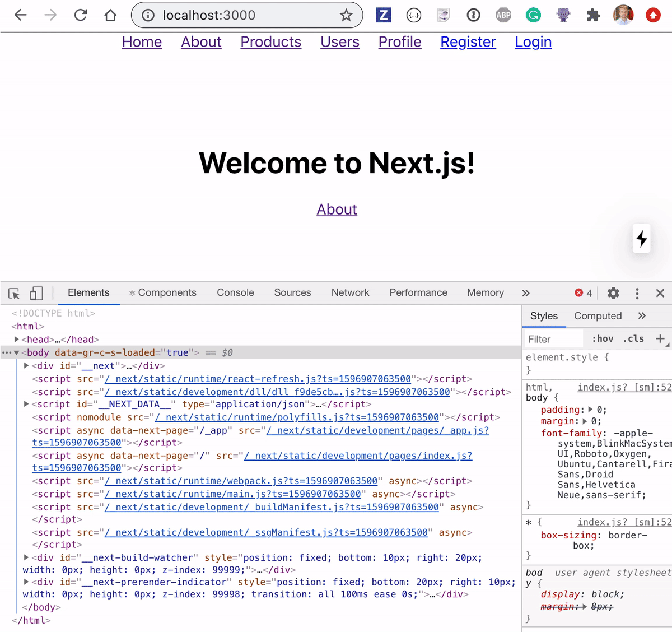Open the ABP Adblock Plus extension
This screenshot has width=672, height=632.
pyautogui.click(x=503, y=15)
